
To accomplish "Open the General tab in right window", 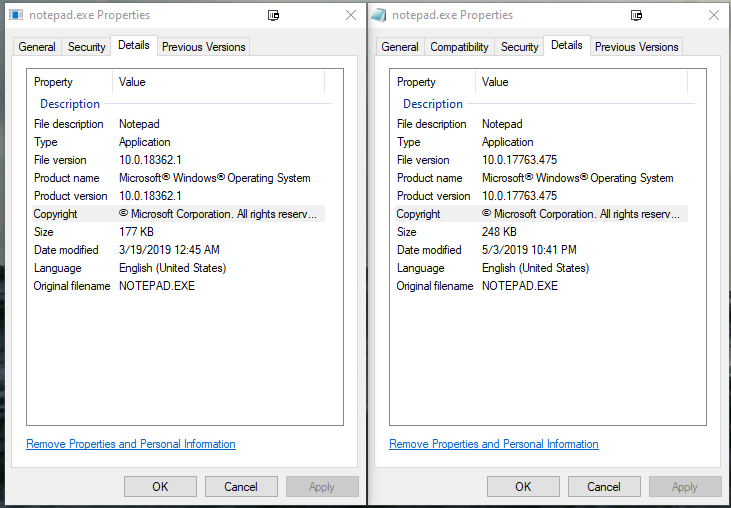I will tap(400, 47).
